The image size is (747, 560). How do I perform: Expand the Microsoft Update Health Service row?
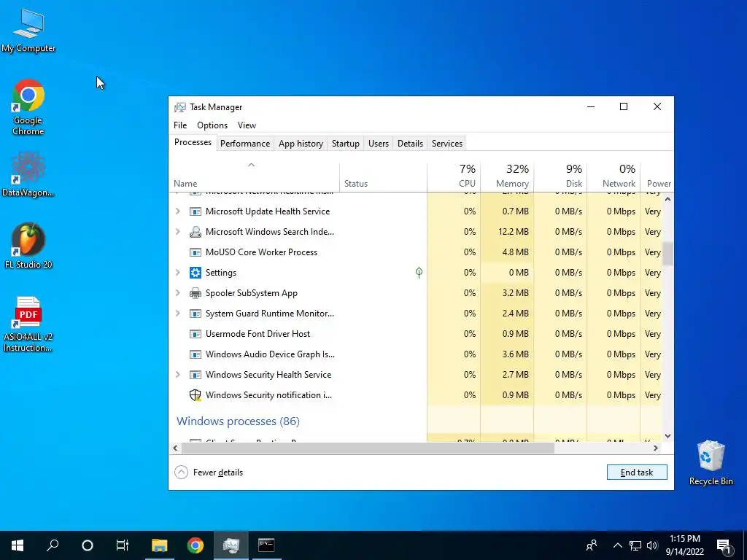click(178, 211)
